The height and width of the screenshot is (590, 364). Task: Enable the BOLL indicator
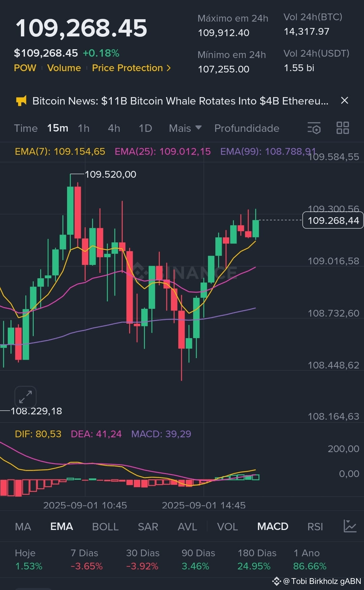coord(105,526)
